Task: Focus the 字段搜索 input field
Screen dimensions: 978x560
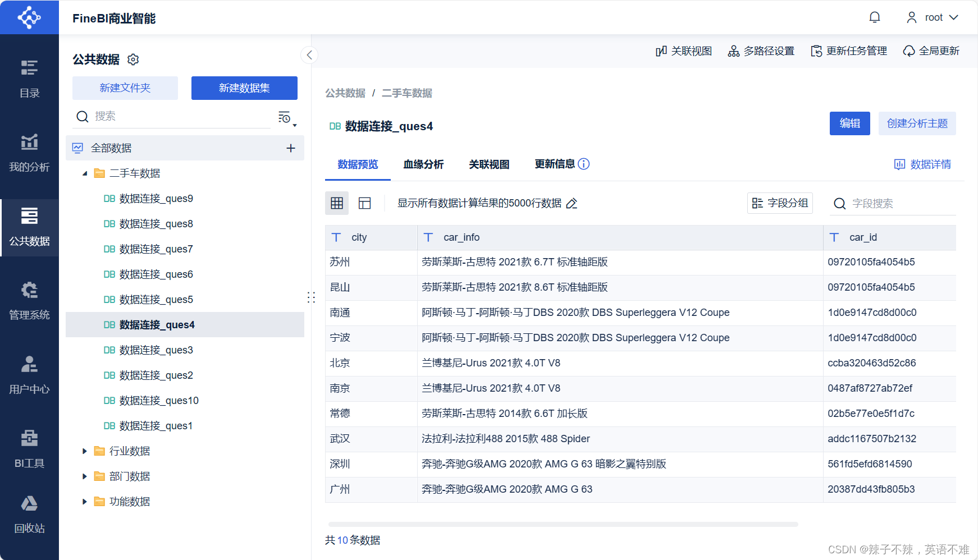Action: pyautogui.click(x=893, y=204)
